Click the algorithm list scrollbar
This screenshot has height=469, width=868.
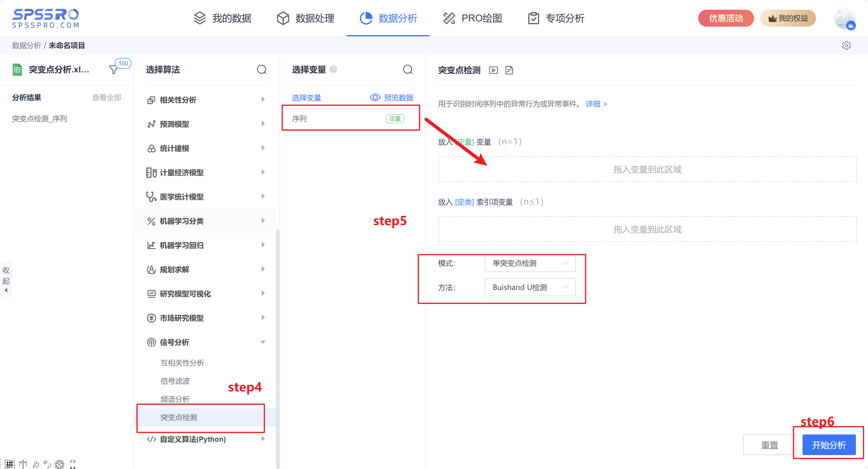(278, 348)
